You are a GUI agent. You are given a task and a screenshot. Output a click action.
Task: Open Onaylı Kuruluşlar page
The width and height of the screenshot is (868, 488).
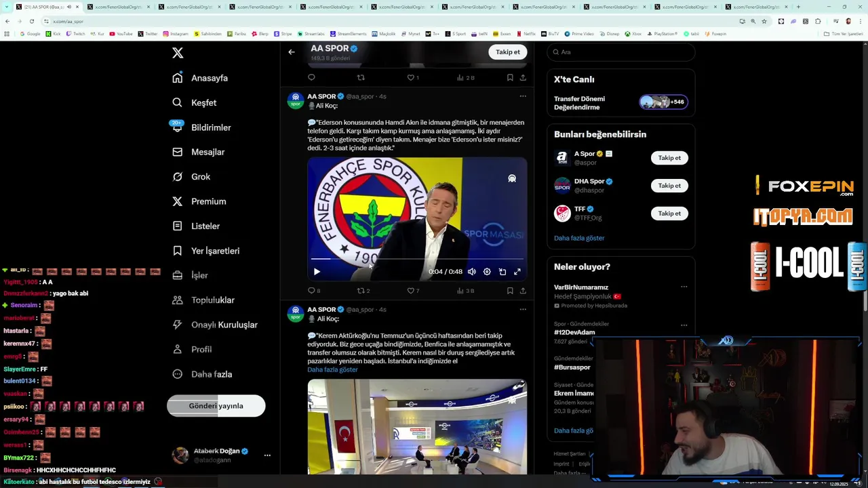pos(214,325)
